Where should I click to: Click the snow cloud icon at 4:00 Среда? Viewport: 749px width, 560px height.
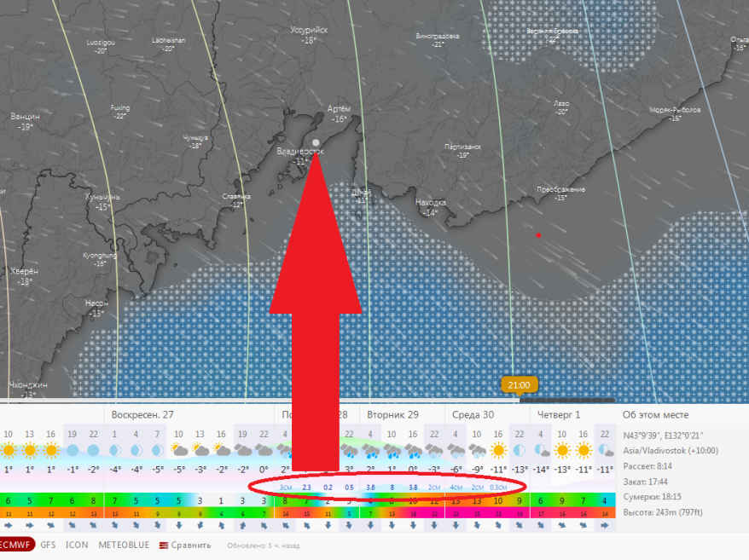(x=456, y=449)
